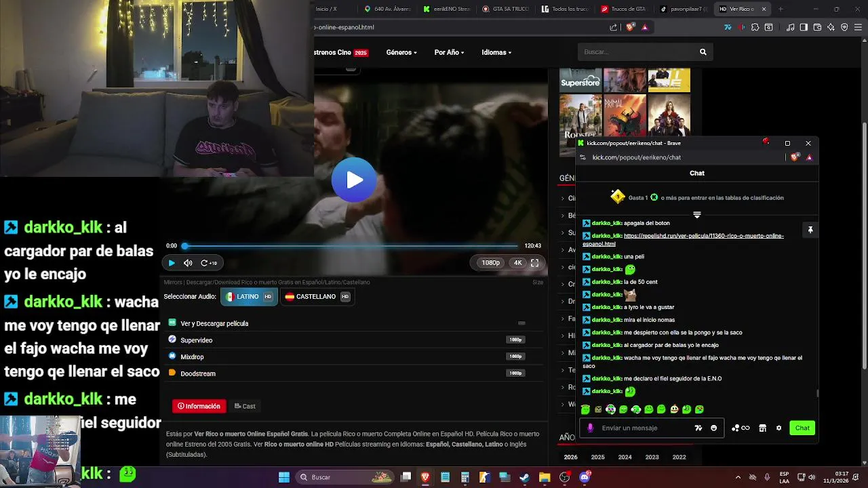868x488 pixels.
Task: Switch to the pavonpilaar7 TikTok tab
Action: tap(683, 9)
